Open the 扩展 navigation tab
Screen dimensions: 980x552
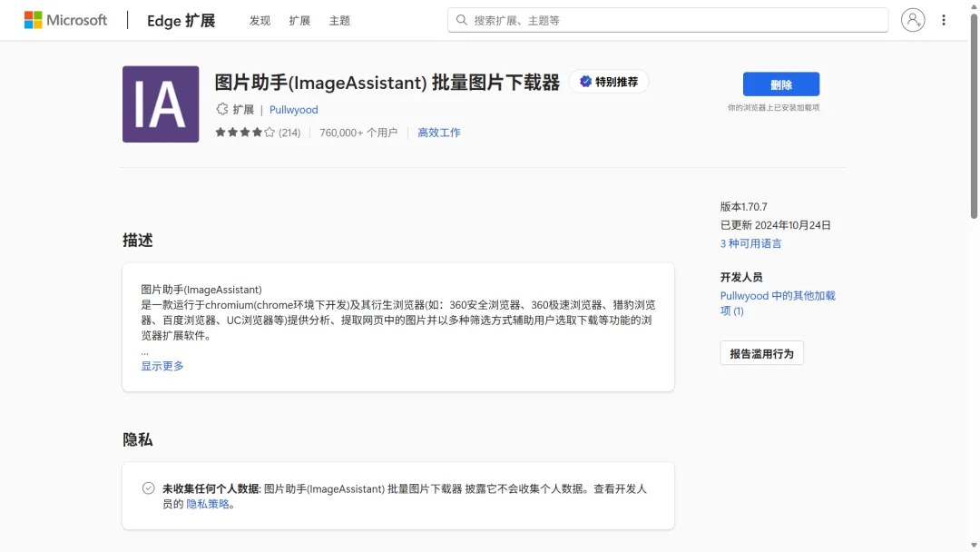tap(299, 21)
